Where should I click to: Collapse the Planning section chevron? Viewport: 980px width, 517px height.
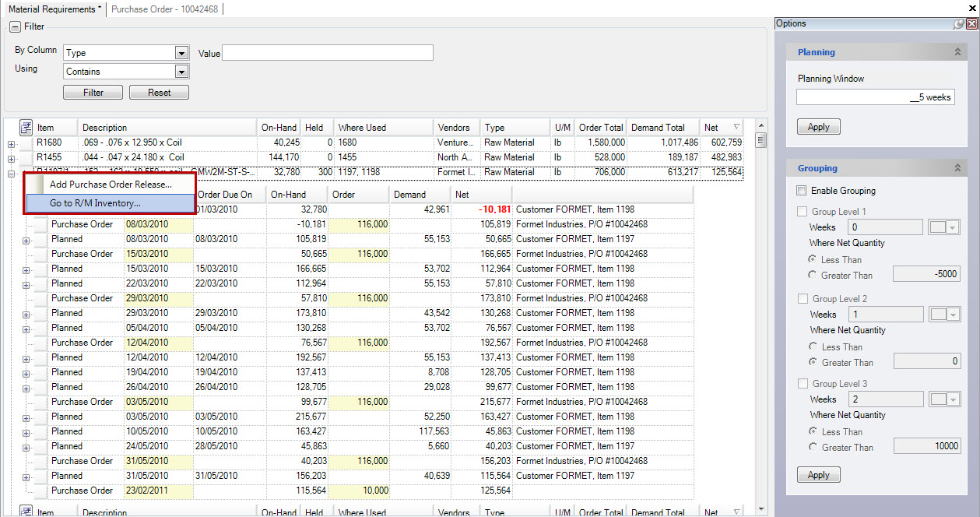[957, 52]
